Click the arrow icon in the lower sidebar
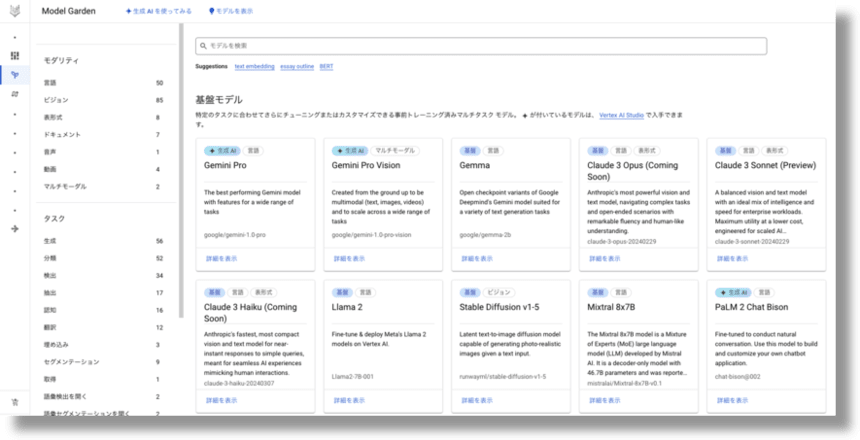 click(15, 229)
